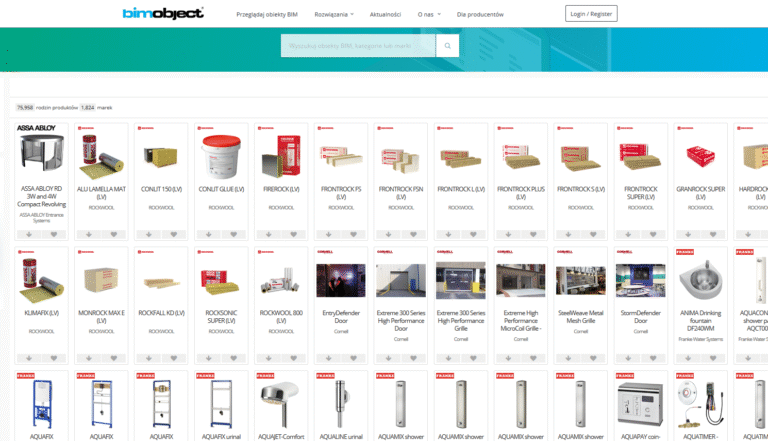The width and height of the screenshot is (768, 441).
Task: Click the search magnifier button
Action: (x=447, y=46)
